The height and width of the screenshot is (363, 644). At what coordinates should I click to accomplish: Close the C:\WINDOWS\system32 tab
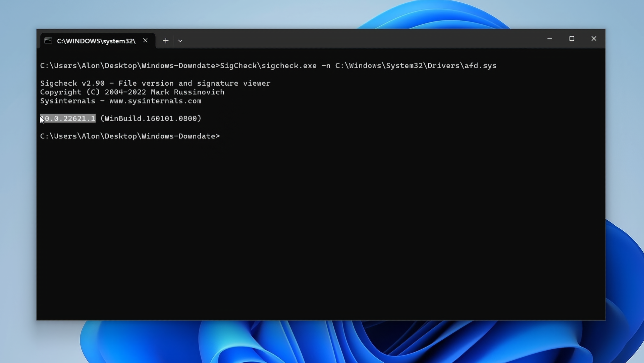tap(145, 40)
